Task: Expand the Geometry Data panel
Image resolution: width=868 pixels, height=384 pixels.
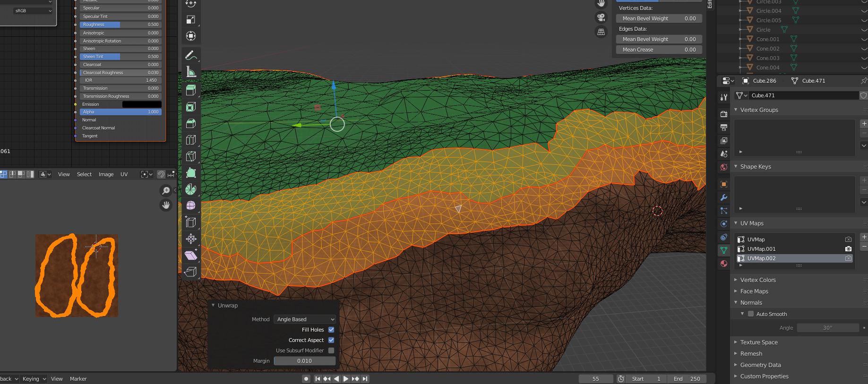Action: (736, 365)
